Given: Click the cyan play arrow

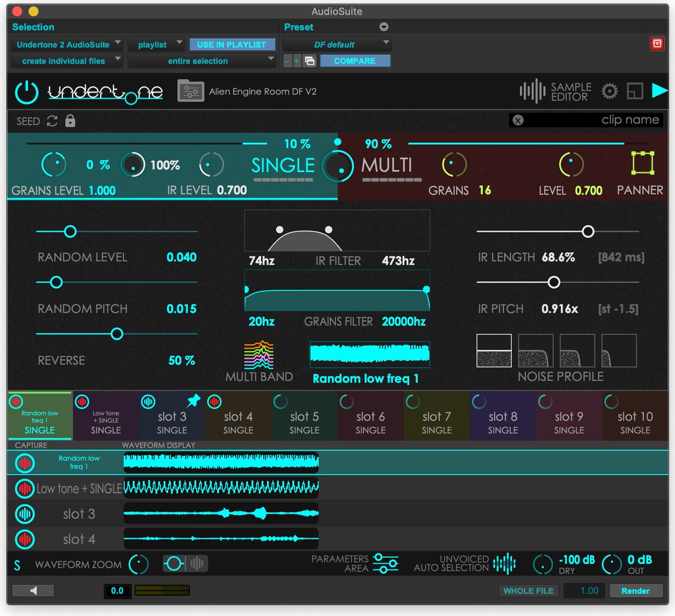Looking at the screenshot, I should [x=659, y=90].
